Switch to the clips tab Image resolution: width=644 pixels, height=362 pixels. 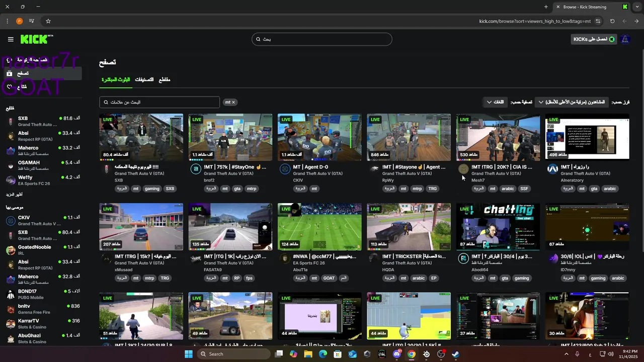(x=165, y=79)
